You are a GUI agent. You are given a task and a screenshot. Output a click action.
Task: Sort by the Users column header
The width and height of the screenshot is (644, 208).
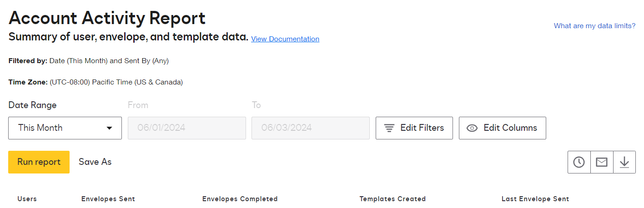tap(27, 199)
